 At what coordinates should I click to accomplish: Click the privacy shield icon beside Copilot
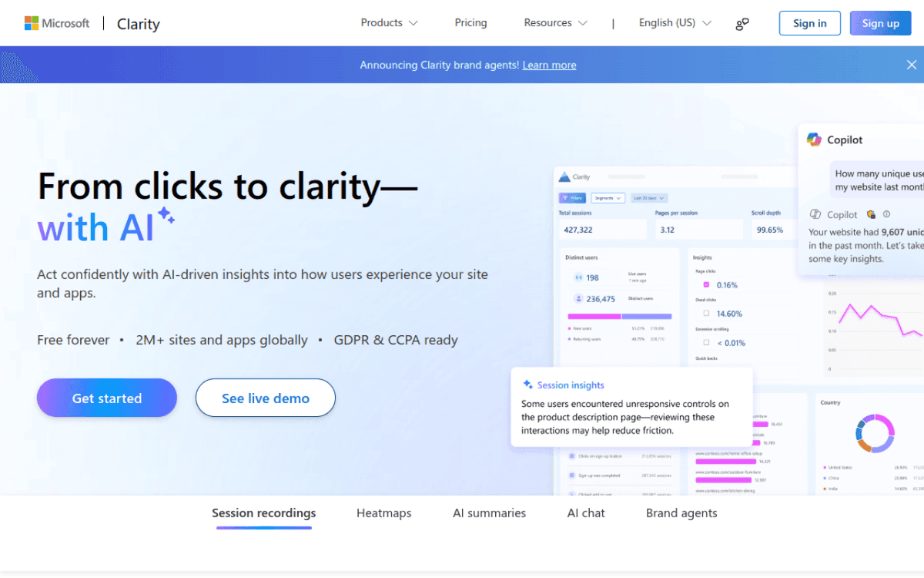point(871,214)
